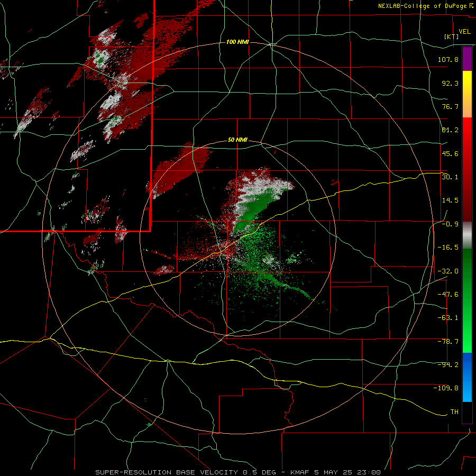476x476 pixels.
Task: Click the -16.5 velocity scale value
Action: (448, 248)
